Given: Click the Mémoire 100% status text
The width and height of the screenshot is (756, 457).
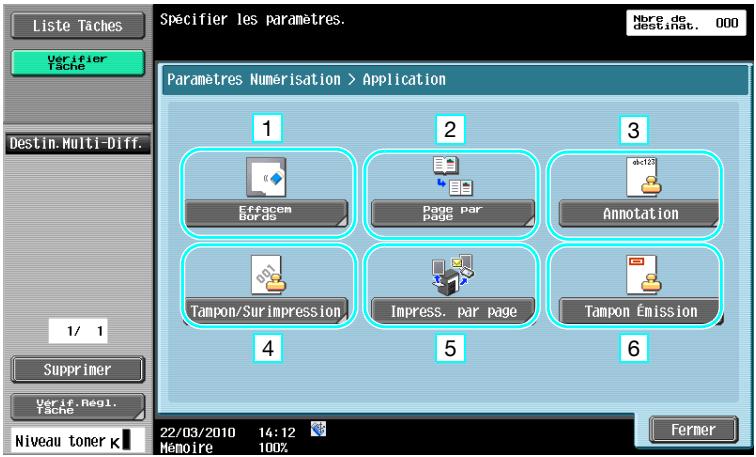Looking at the screenshot, I should click(224, 447).
